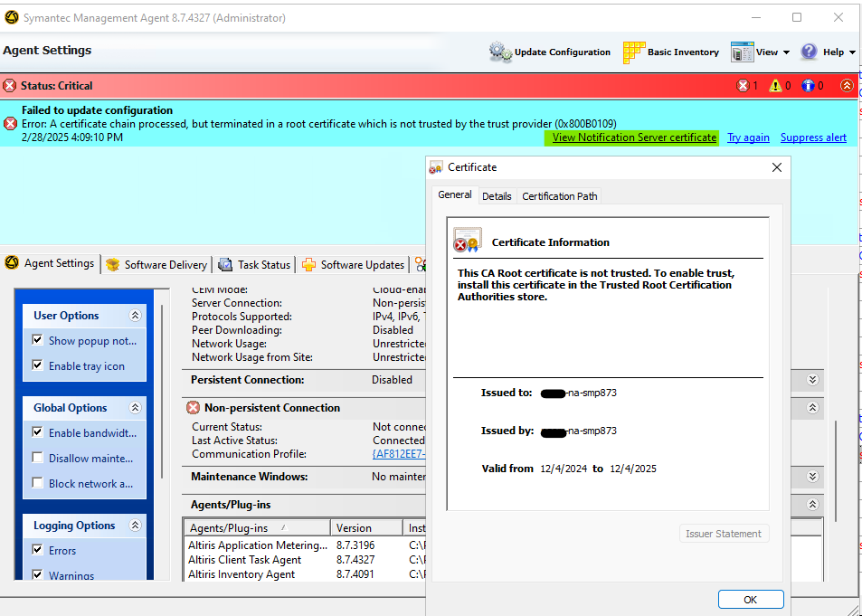
Task: Click the blue info count icon
Action: (808, 86)
